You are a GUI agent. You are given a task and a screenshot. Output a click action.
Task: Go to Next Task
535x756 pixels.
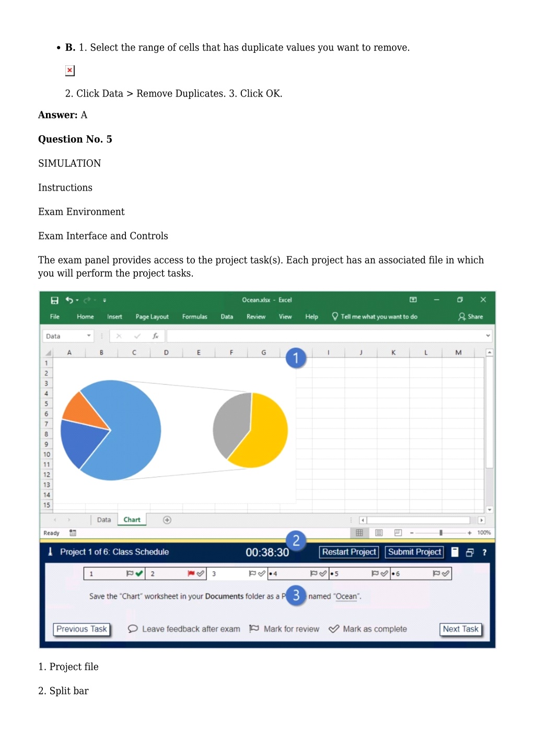(x=460, y=629)
